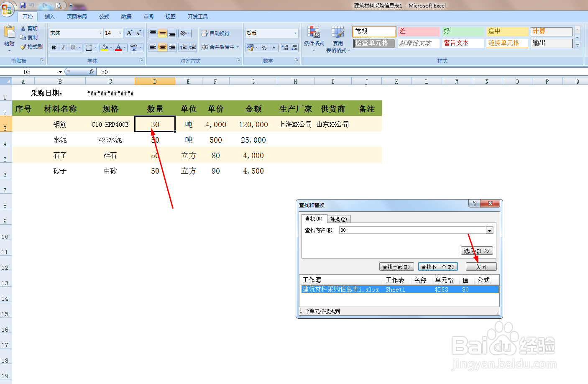The image size is (588, 384).
Task: Expand the Merge and Center dropdown arrow
Action: coord(238,47)
